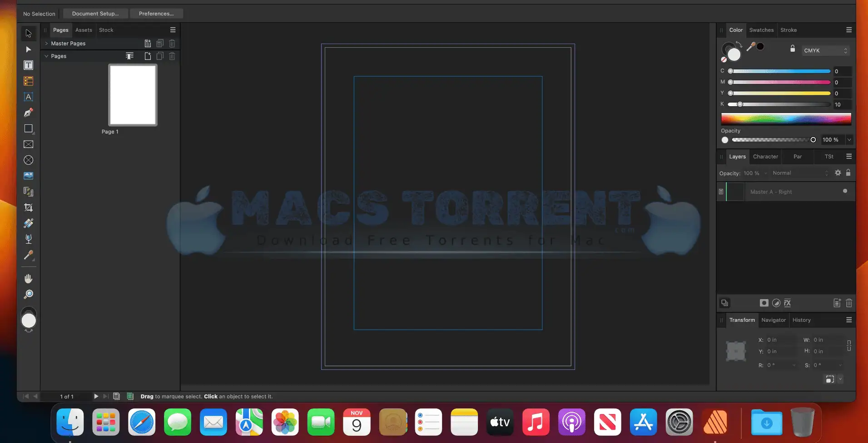Switch to the Stock tab
This screenshot has width=868, height=443.
coord(106,30)
